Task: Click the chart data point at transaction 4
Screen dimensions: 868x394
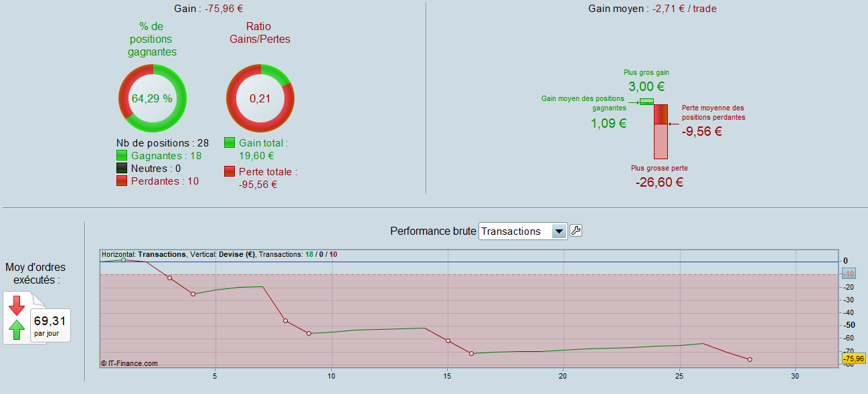Action: [x=193, y=294]
